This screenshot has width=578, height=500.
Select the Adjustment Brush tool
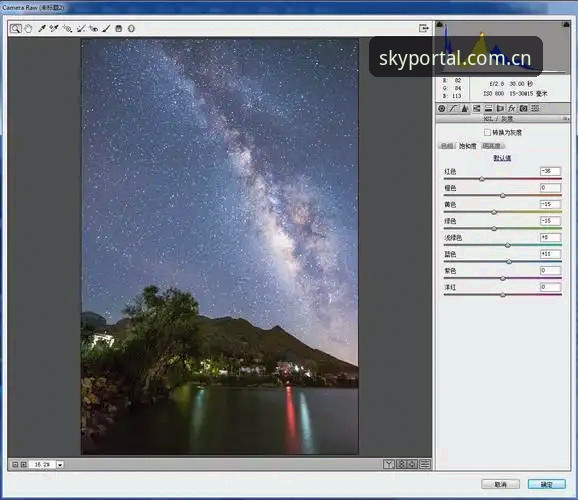[x=106, y=28]
